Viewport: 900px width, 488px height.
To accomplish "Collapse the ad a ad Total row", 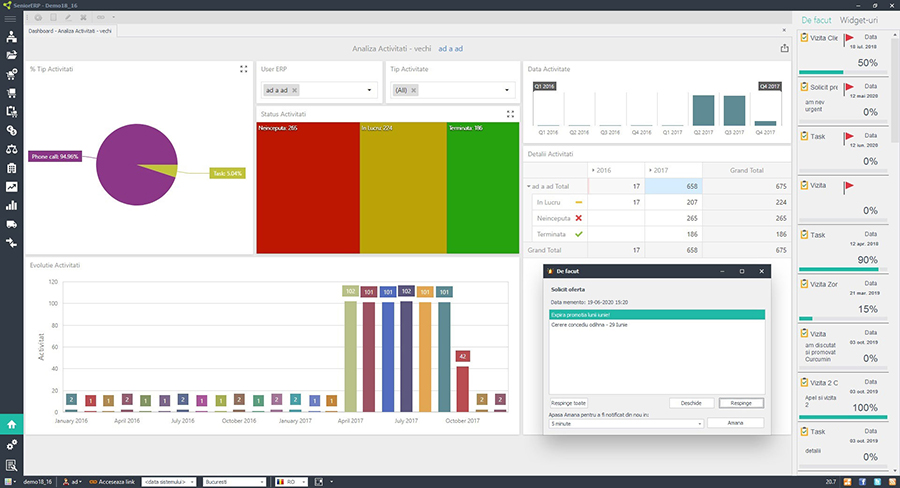I will (529, 187).
